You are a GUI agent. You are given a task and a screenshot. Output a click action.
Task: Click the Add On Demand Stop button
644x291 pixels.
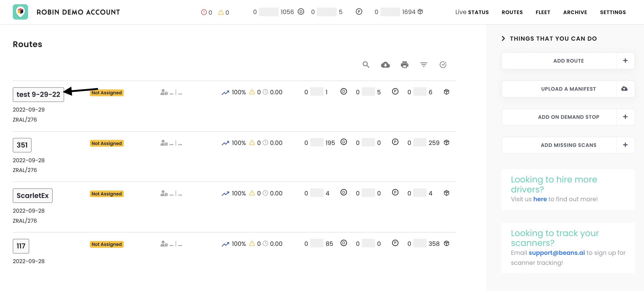coord(568,117)
